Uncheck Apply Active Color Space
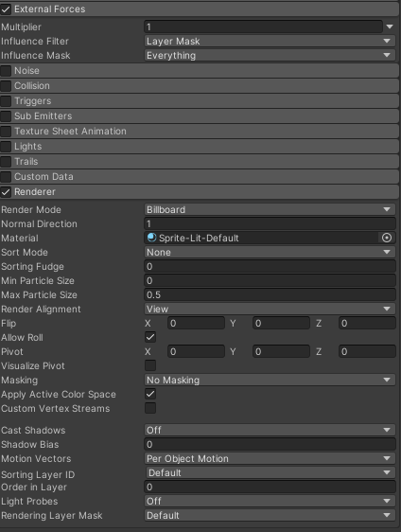Image resolution: width=401 pixels, height=532 pixels. tap(150, 394)
